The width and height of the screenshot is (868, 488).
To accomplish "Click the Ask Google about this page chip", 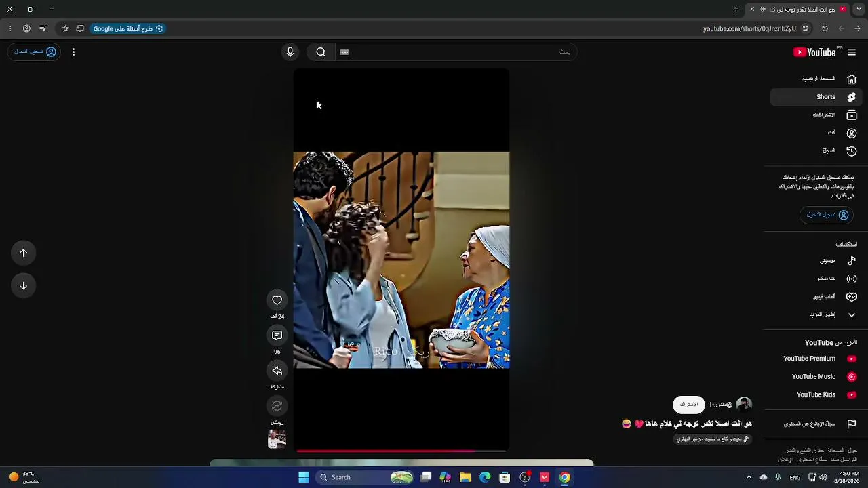I will [128, 28].
